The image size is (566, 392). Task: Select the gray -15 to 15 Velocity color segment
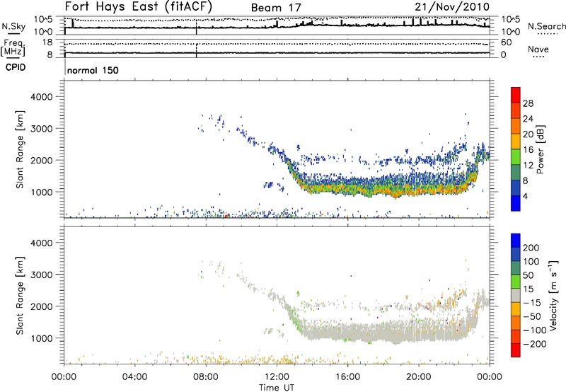[x=516, y=295]
